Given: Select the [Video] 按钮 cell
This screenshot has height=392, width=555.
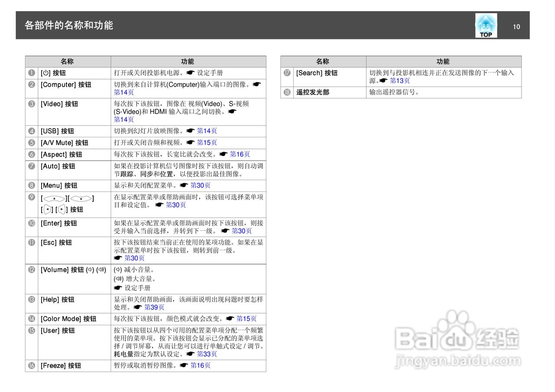Looking at the screenshot, I should (74, 112).
